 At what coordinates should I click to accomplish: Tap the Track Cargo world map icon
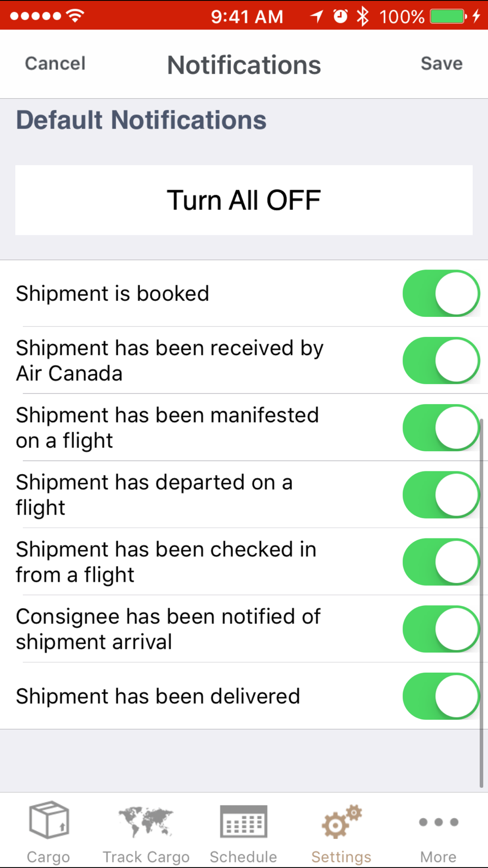pyautogui.click(x=146, y=821)
